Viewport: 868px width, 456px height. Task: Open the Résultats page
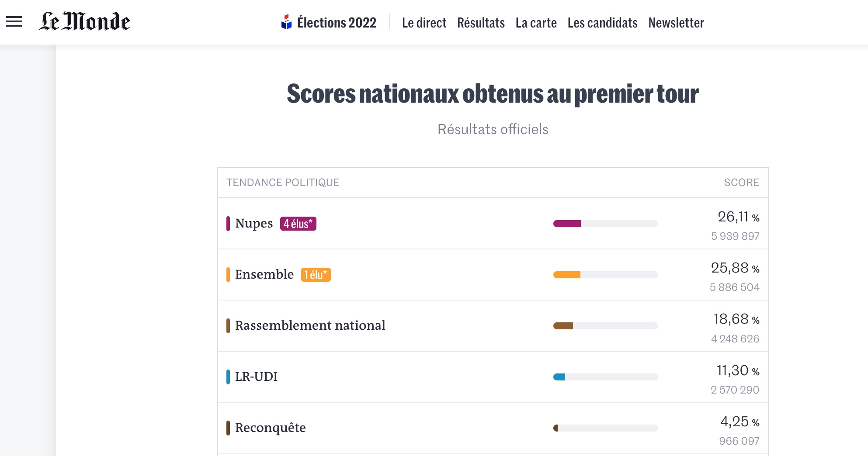(x=481, y=23)
